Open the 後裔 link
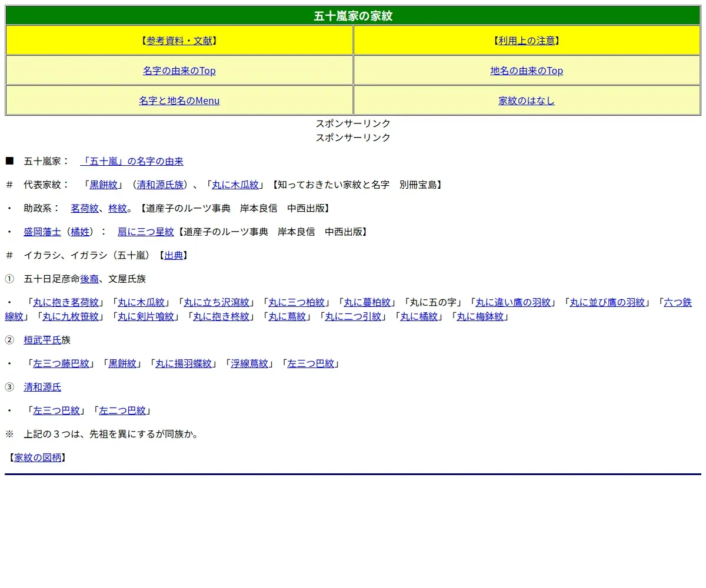The height and width of the screenshot is (588, 706). [x=89, y=279]
